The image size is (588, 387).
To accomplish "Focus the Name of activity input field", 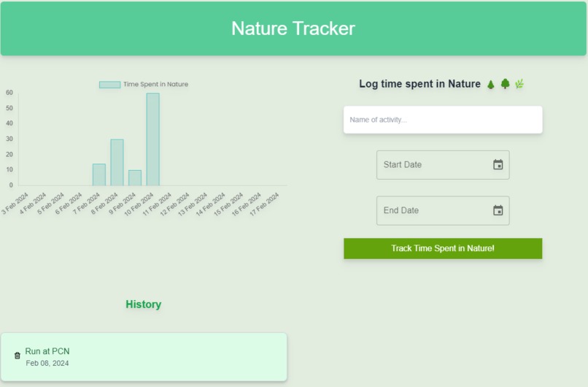I will (443, 120).
